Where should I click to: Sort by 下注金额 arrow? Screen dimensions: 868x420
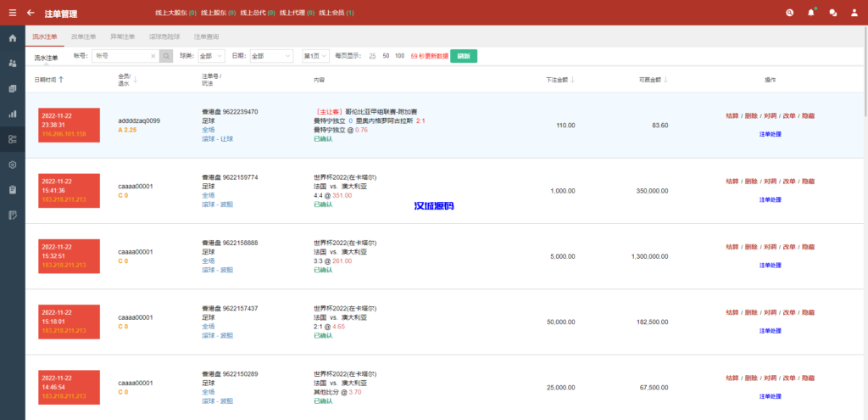pos(572,80)
